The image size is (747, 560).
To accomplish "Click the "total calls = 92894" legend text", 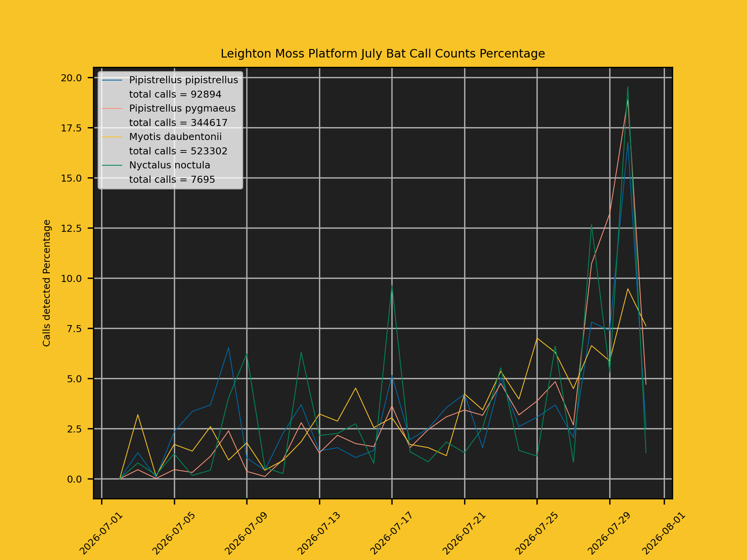I will pos(175,94).
